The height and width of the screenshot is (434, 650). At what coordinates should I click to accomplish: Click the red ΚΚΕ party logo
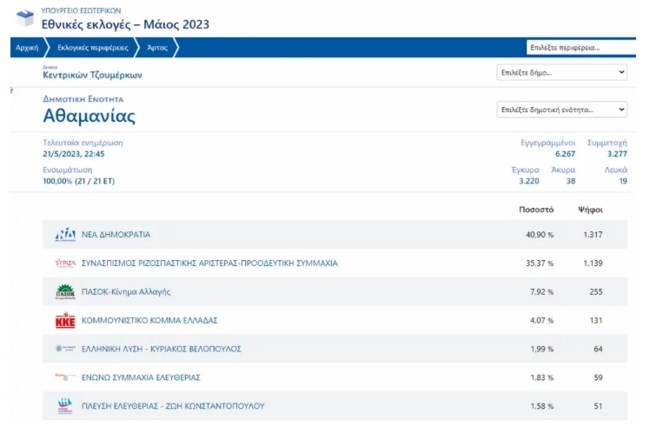pos(65,321)
